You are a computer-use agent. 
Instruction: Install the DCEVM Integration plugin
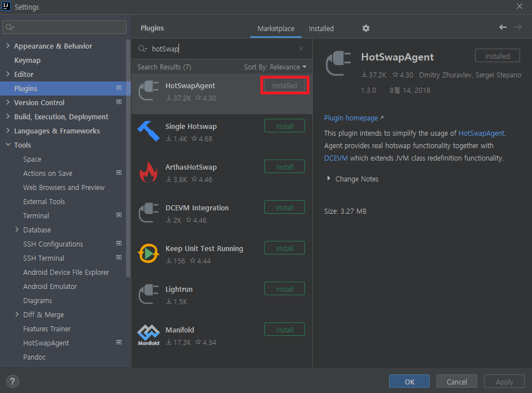(x=284, y=208)
